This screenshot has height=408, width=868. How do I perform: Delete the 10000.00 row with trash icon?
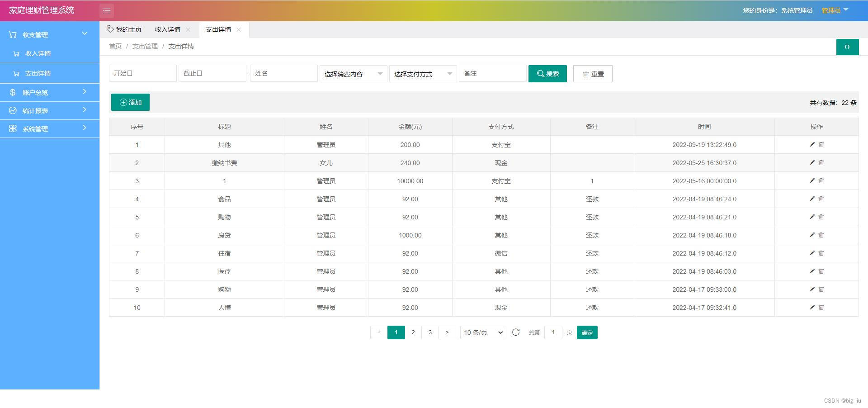pos(821,180)
